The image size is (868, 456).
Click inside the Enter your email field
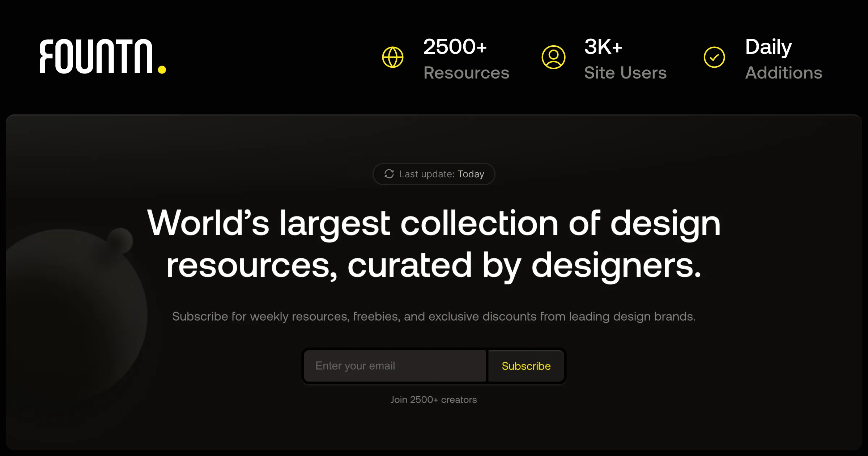point(394,366)
